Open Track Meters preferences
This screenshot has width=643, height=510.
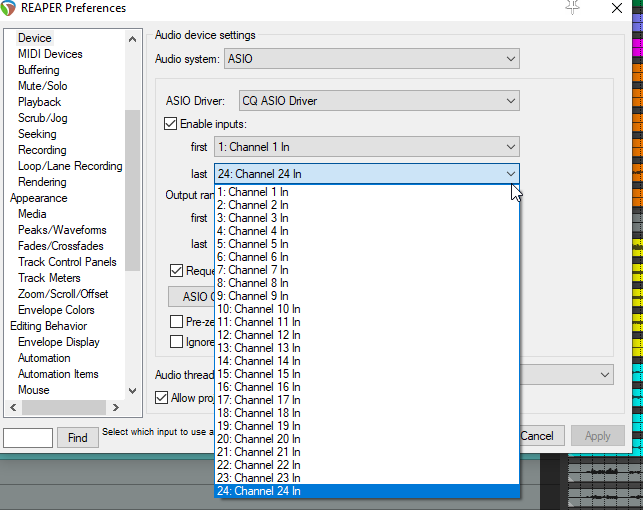pos(49,278)
